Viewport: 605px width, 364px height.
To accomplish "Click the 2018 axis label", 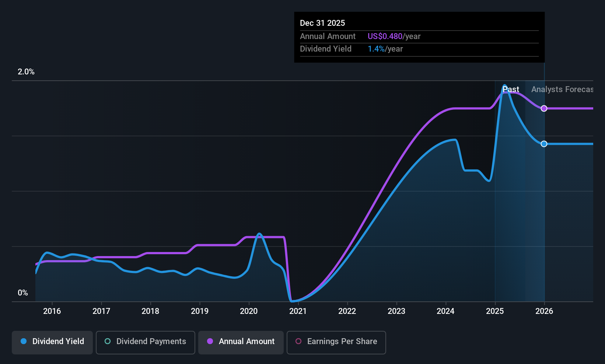I will pos(150,311).
